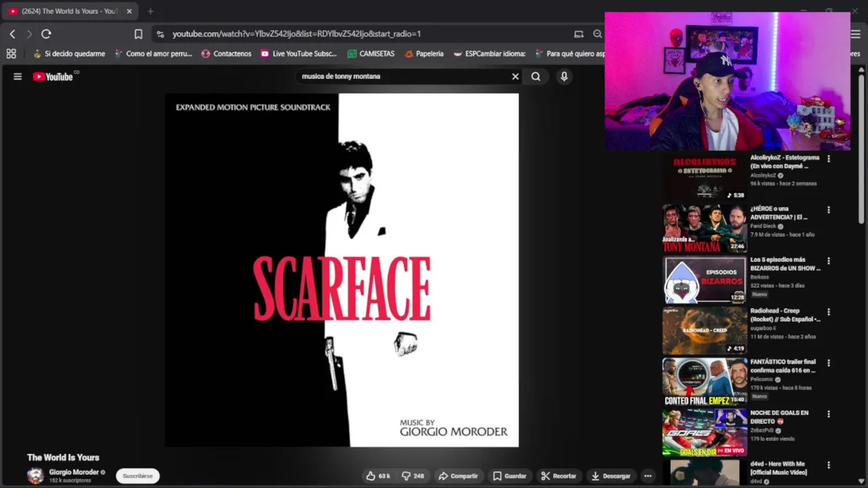Open options menu for AlcolirykoZ Estetograma video
Viewport: 868px width, 488px height.
828,159
